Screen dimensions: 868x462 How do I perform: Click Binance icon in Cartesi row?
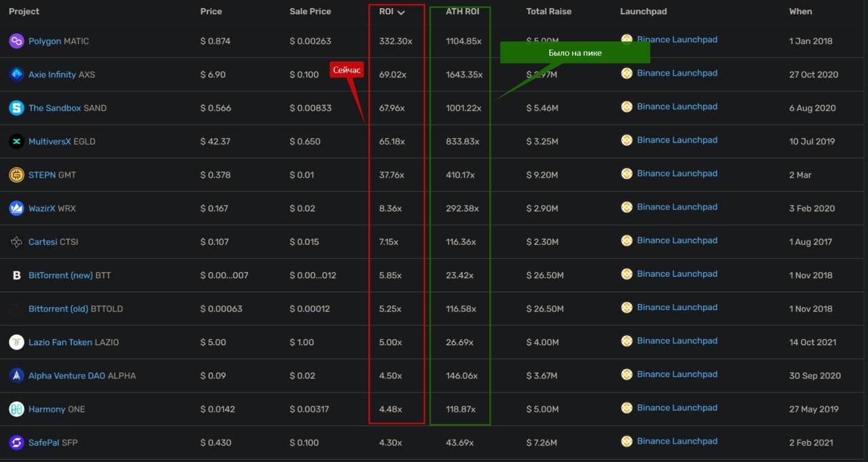627,241
